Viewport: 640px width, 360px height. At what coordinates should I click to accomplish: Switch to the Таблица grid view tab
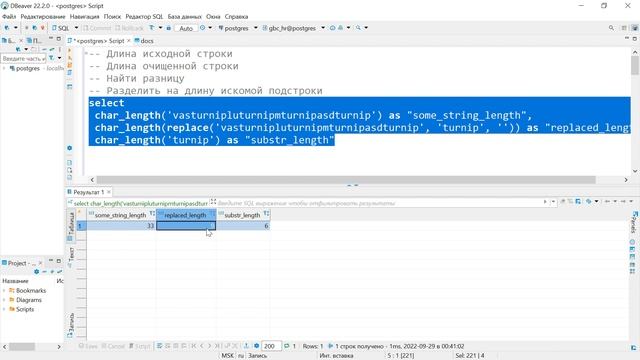70,226
